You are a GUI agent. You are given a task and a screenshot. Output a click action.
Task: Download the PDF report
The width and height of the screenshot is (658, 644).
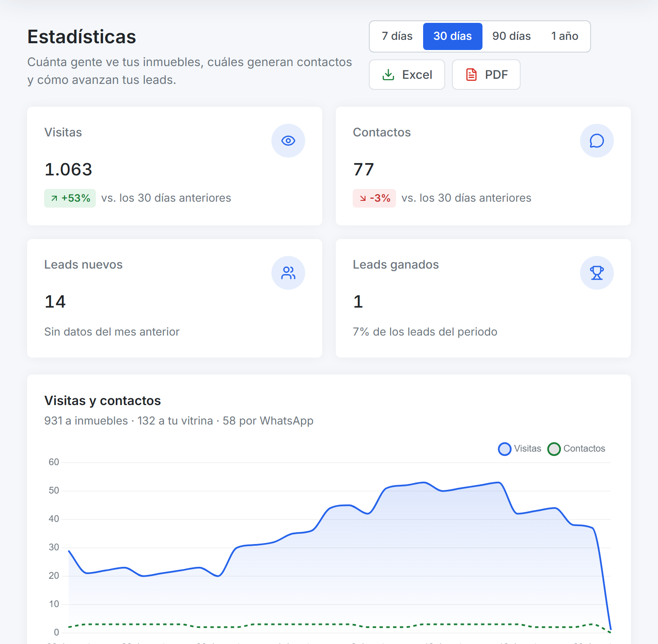click(486, 75)
